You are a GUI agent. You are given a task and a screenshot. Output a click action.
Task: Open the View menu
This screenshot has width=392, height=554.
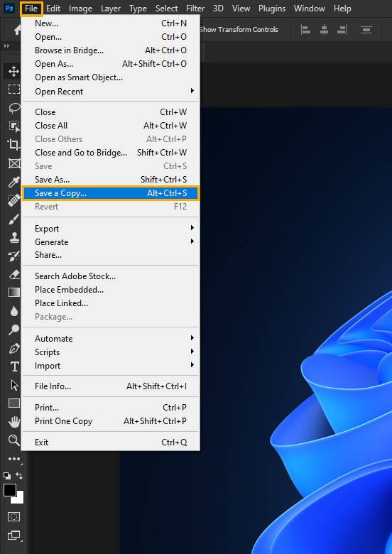(241, 9)
